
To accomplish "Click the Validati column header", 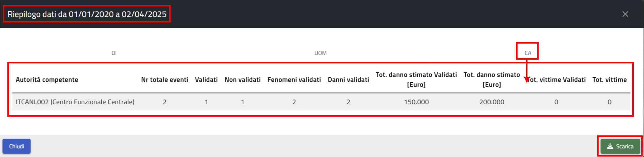I will [x=206, y=80].
